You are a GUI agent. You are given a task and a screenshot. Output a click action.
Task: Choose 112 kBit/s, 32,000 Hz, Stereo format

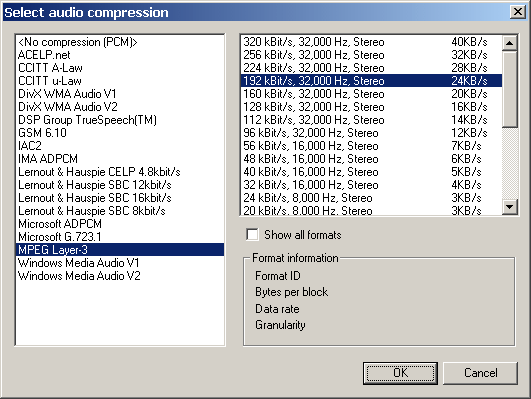(x=371, y=120)
